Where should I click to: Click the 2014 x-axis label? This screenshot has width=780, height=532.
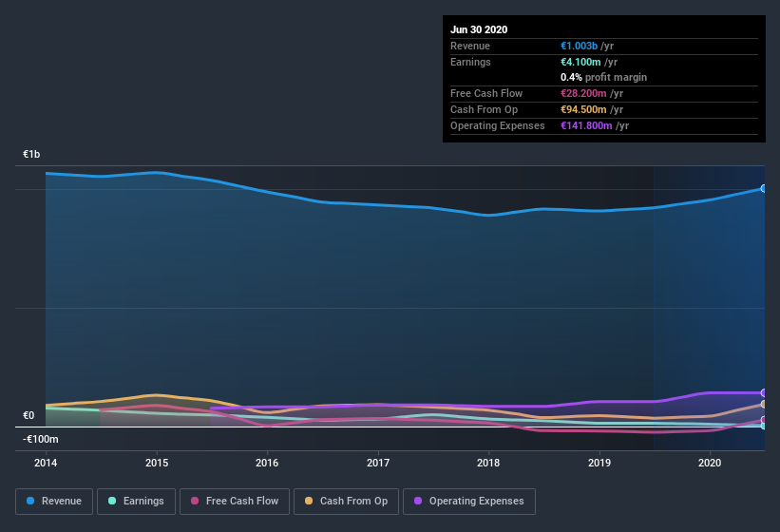pos(46,463)
